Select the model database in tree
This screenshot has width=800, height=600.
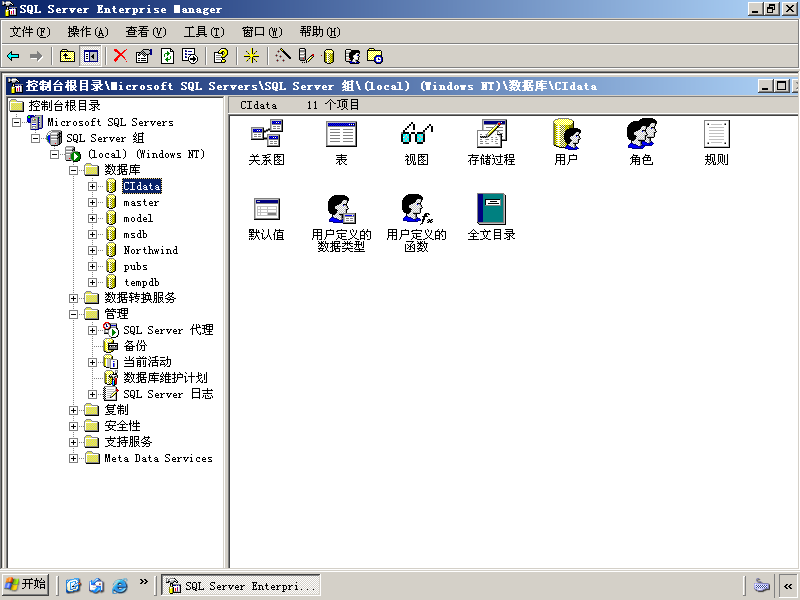click(138, 218)
